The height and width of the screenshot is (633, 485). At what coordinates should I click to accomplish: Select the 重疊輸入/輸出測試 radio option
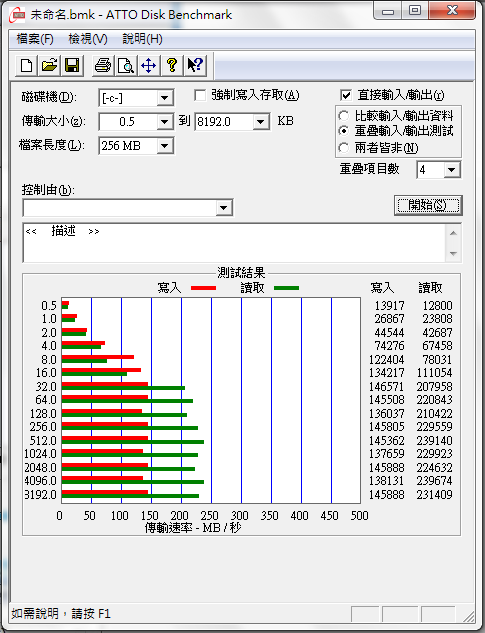344,131
